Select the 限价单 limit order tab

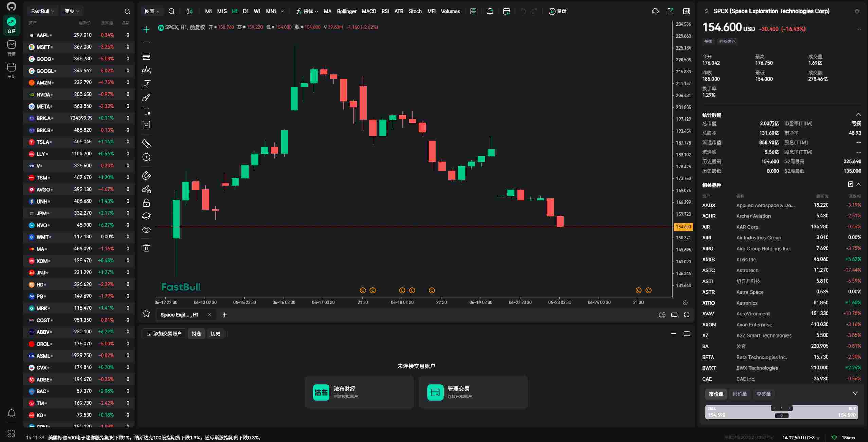pos(740,394)
